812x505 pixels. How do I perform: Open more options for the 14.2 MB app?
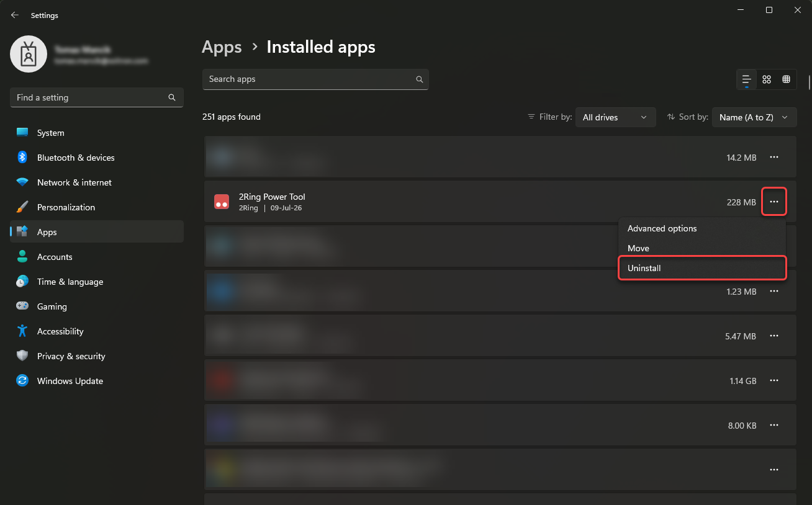[x=774, y=158]
